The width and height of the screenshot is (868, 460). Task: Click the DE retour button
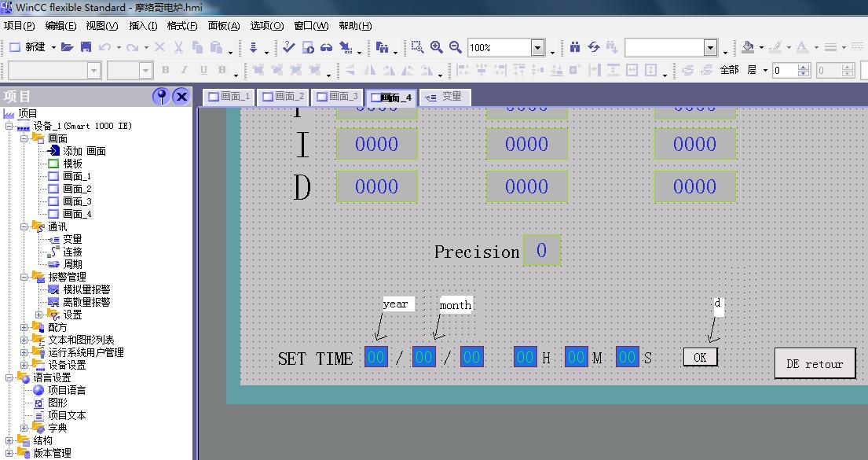pyautogui.click(x=815, y=363)
